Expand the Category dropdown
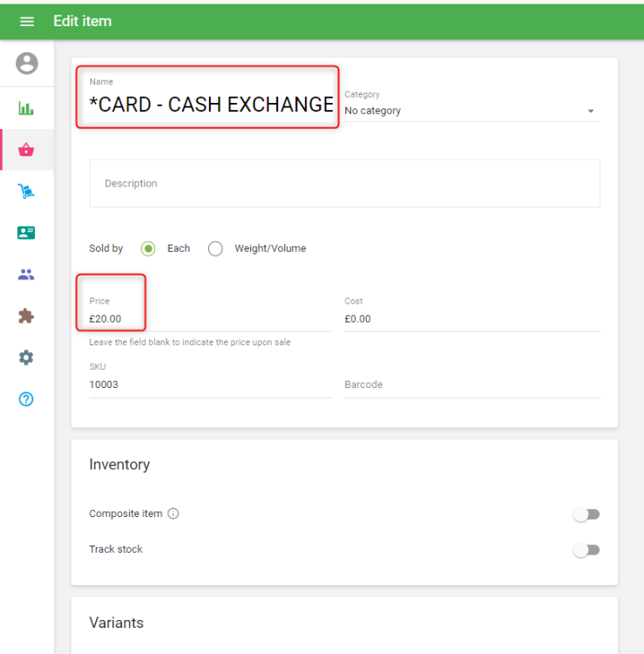This screenshot has width=644, height=654. [x=471, y=111]
